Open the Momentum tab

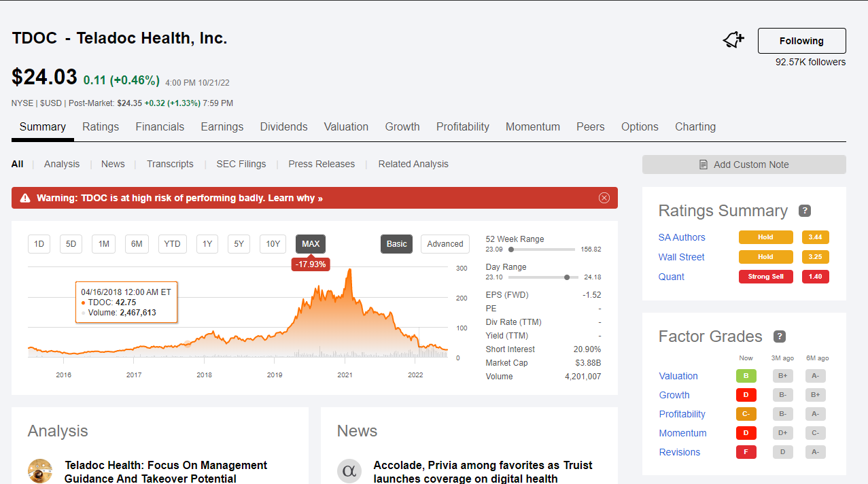[533, 126]
